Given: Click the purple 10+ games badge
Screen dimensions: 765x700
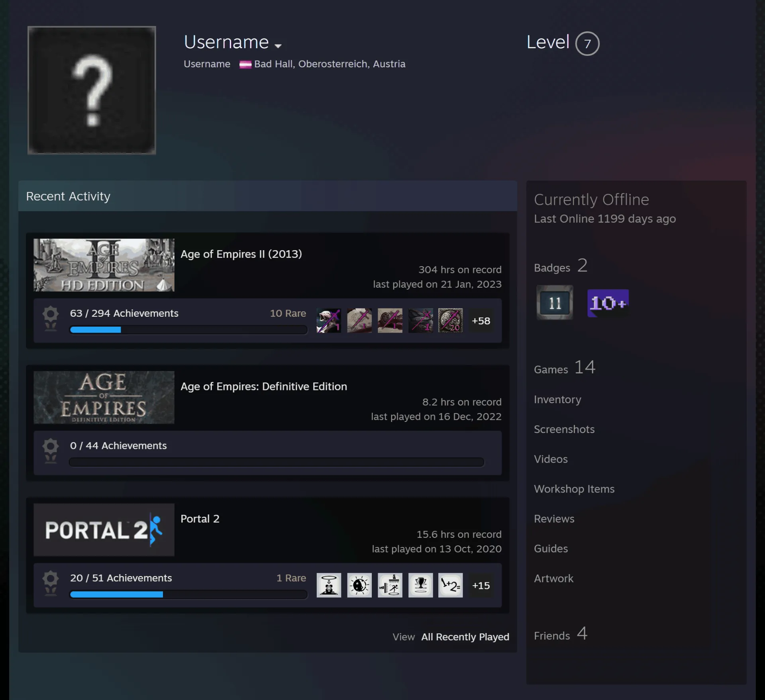Looking at the screenshot, I should (608, 303).
